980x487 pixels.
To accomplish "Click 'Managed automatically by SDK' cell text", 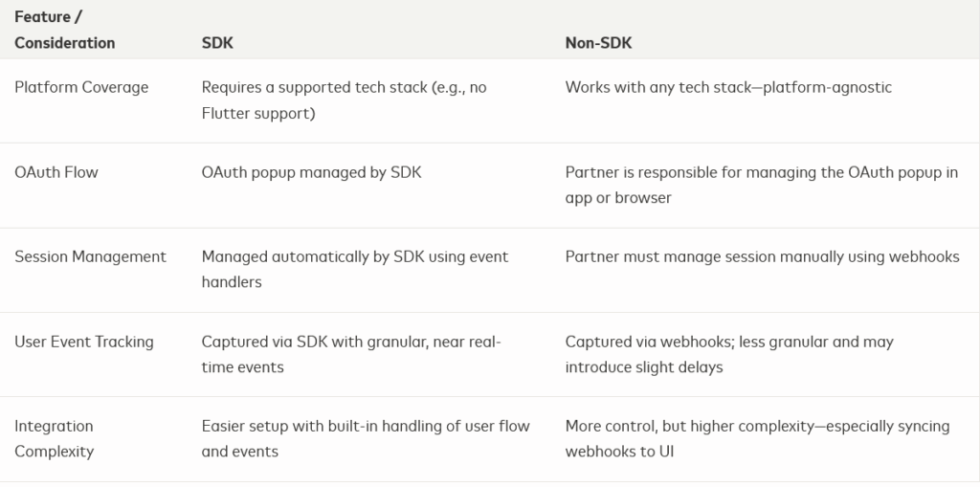I will coord(354,256).
